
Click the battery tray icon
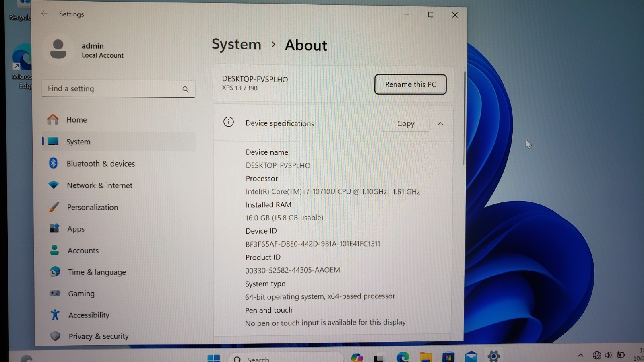[621, 354]
